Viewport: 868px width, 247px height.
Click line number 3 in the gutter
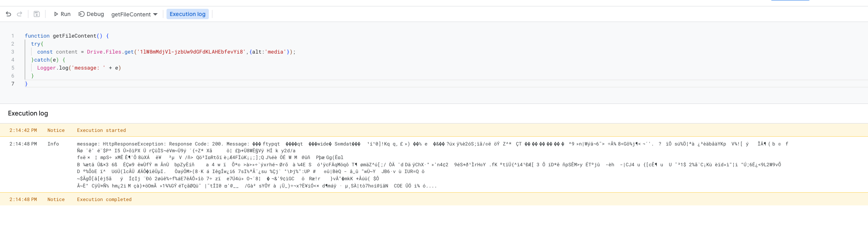tap(13, 52)
